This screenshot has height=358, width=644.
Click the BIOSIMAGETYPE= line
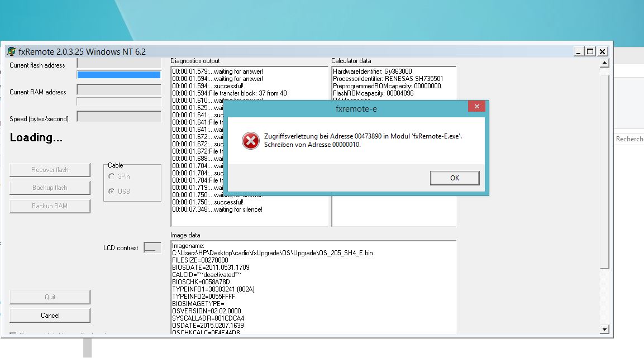[198, 304]
